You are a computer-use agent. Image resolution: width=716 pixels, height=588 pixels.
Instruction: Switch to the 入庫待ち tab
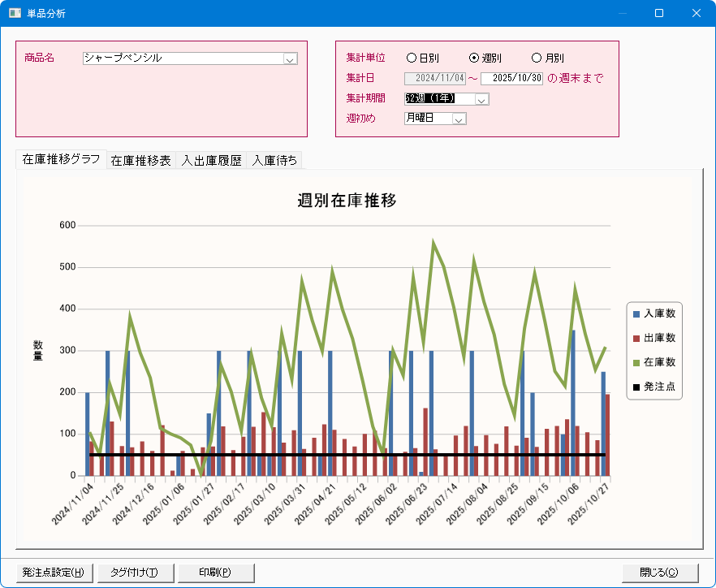pyautogui.click(x=275, y=161)
